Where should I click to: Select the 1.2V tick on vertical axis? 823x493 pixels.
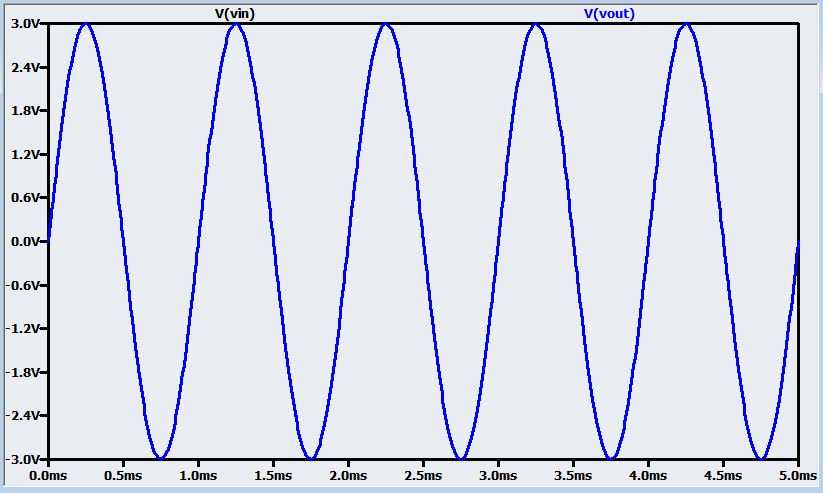[x=25, y=155]
